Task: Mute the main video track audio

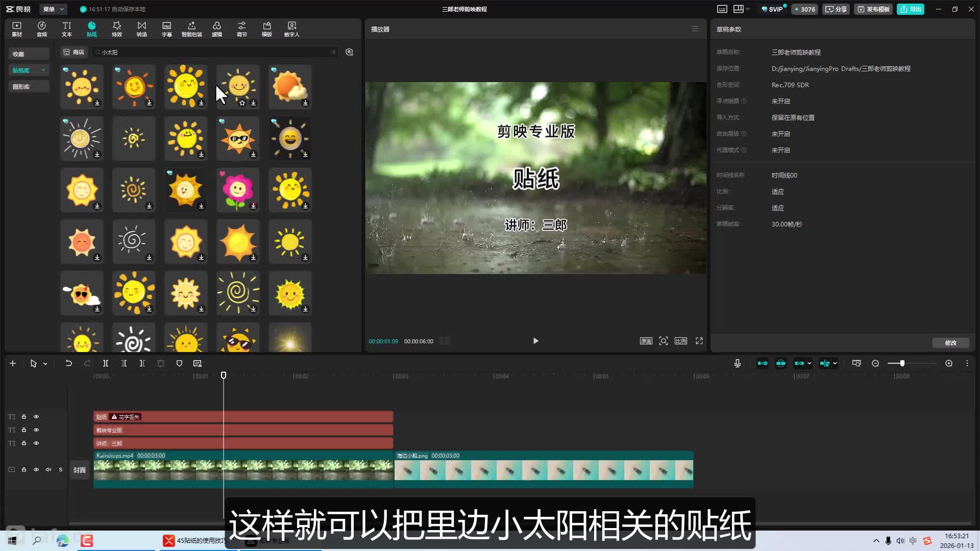Action: pyautogui.click(x=48, y=470)
